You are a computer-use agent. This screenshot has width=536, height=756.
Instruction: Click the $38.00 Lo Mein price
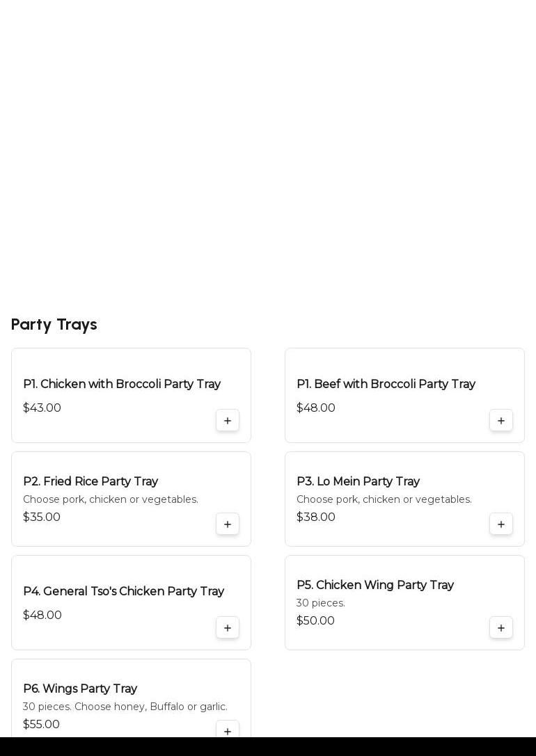coord(316,517)
